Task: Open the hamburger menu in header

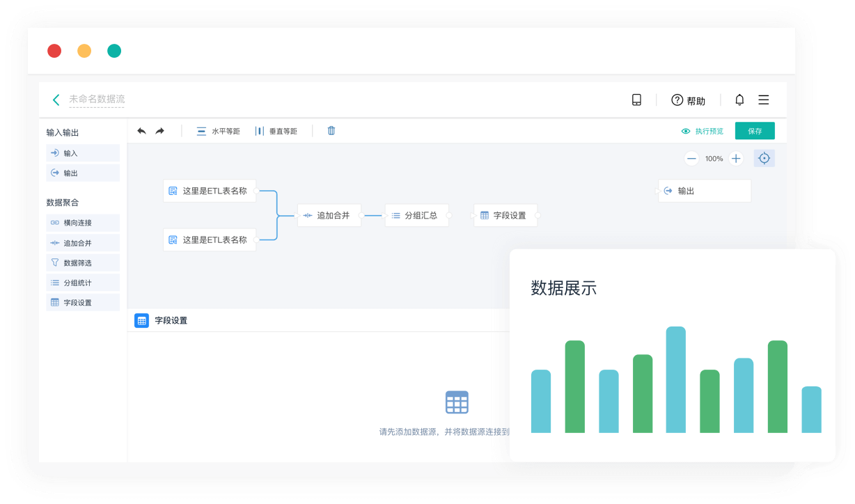Action: tap(764, 100)
